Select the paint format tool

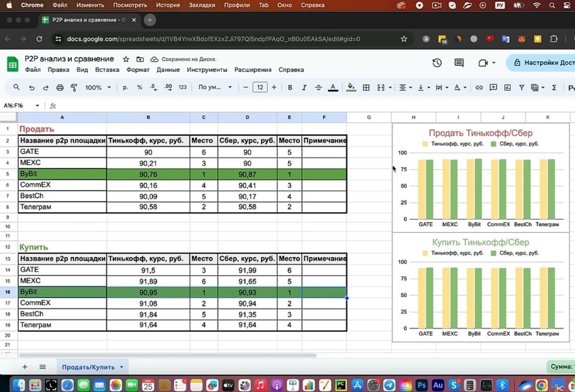[x=74, y=88]
